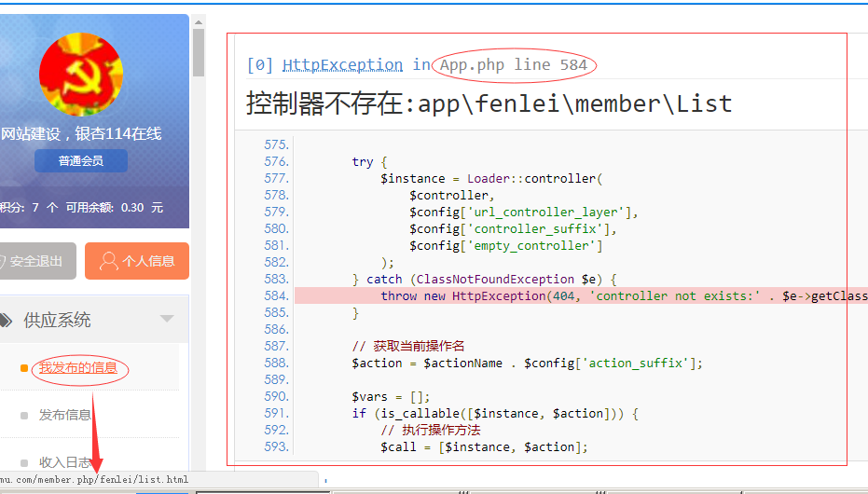This screenshot has height=494, width=868.
Task: Click the 安全退出 logout button
Action: pyautogui.click(x=34, y=261)
